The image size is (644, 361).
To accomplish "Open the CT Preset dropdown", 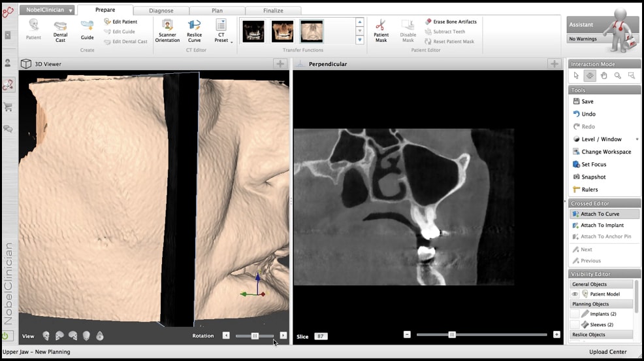I will click(x=221, y=31).
